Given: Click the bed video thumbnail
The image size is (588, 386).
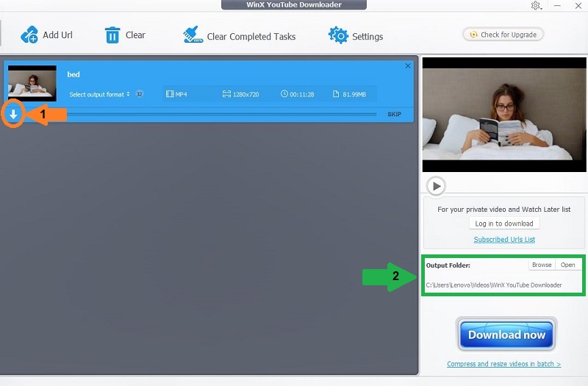Looking at the screenshot, I should [x=32, y=83].
